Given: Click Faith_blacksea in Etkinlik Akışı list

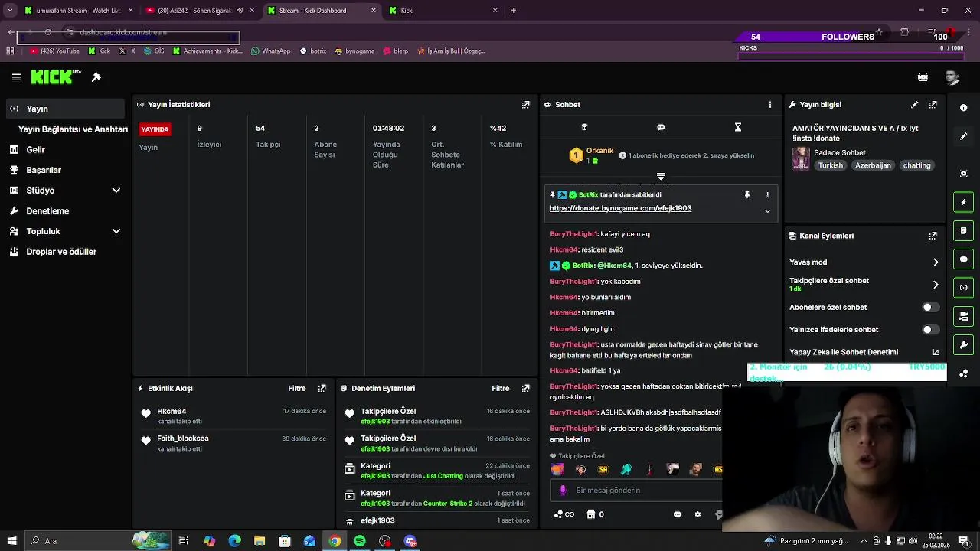Looking at the screenshot, I should pos(183,439).
